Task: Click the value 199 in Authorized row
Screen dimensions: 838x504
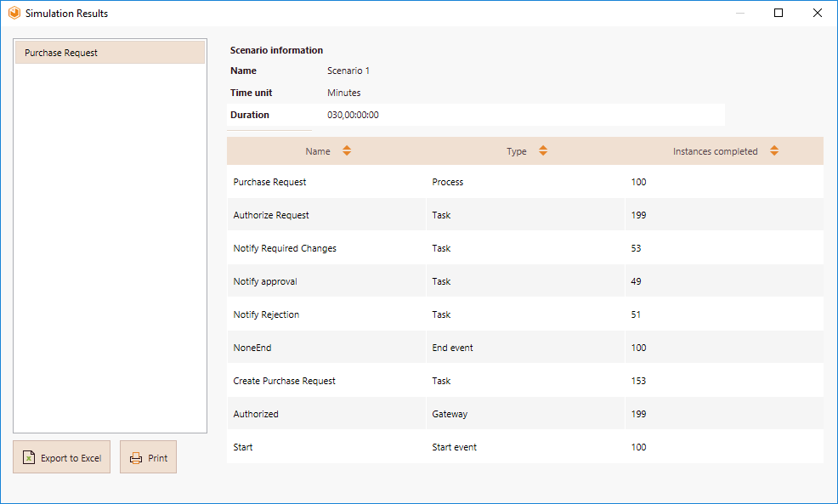Action: click(x=638, y=414)
